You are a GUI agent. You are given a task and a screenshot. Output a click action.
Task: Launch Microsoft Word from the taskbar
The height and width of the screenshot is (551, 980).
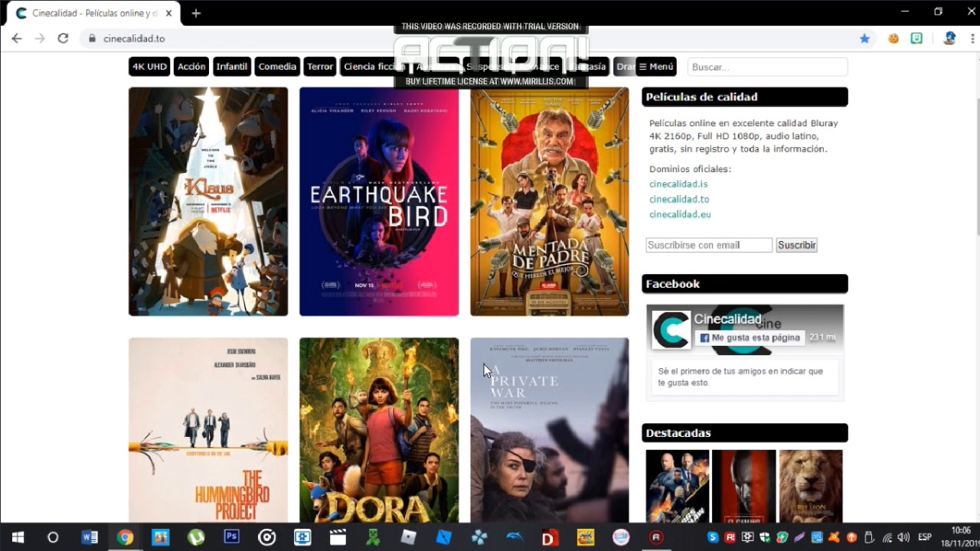coord(90,536)
